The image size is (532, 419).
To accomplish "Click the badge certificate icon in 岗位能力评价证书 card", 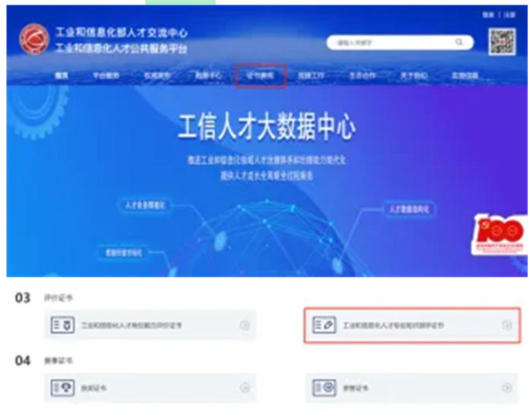I will (62, 325).
